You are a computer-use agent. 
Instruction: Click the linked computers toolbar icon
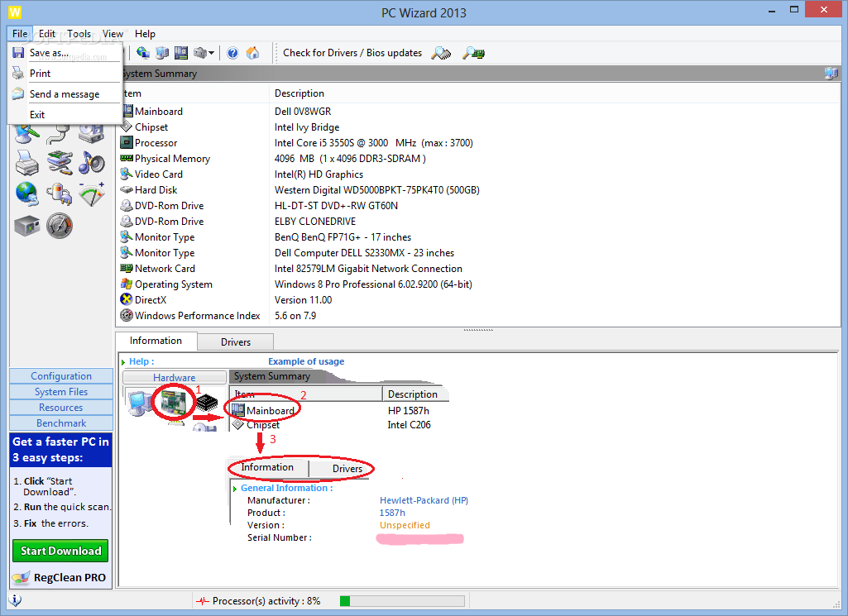pyautogui.click(x=161, y=52)
